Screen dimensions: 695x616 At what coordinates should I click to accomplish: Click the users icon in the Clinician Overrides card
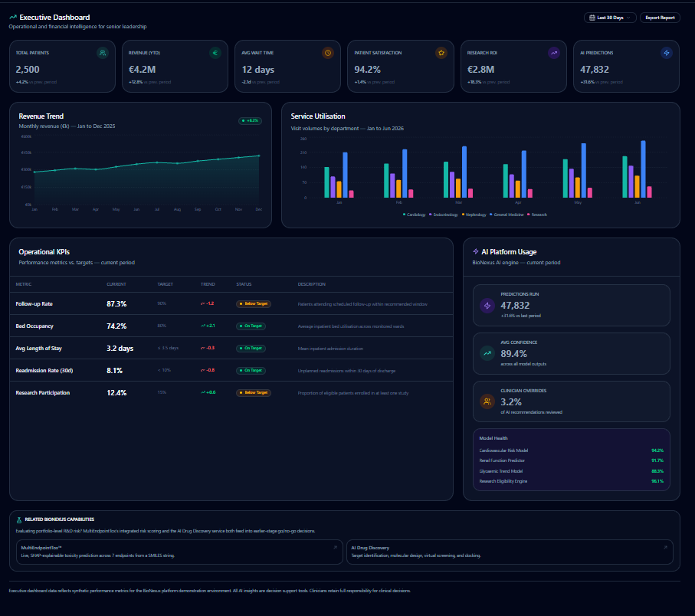pos(487,402)
